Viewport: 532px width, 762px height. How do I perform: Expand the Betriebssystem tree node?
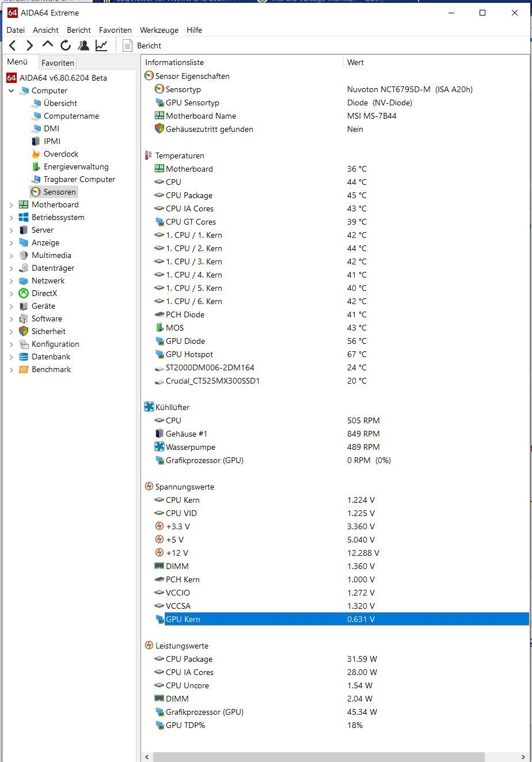tap(11, 217)
